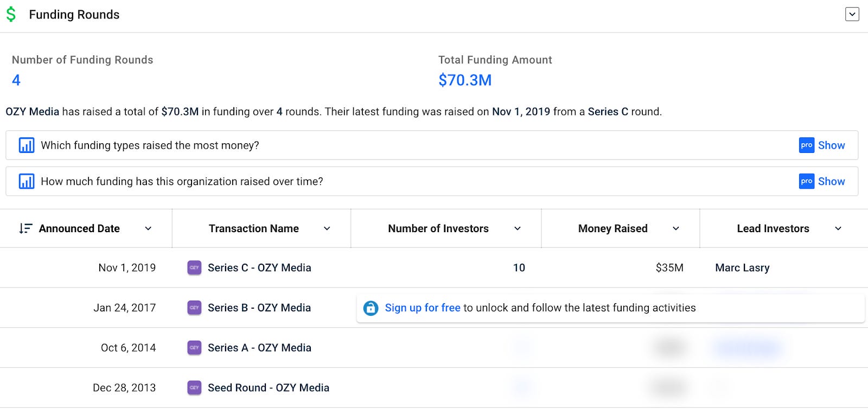The width and height of the screenshot is (868, 415).
Task: Collapse the Funding Rounds section with top-right chevron
Action: (x=852, y=14)
